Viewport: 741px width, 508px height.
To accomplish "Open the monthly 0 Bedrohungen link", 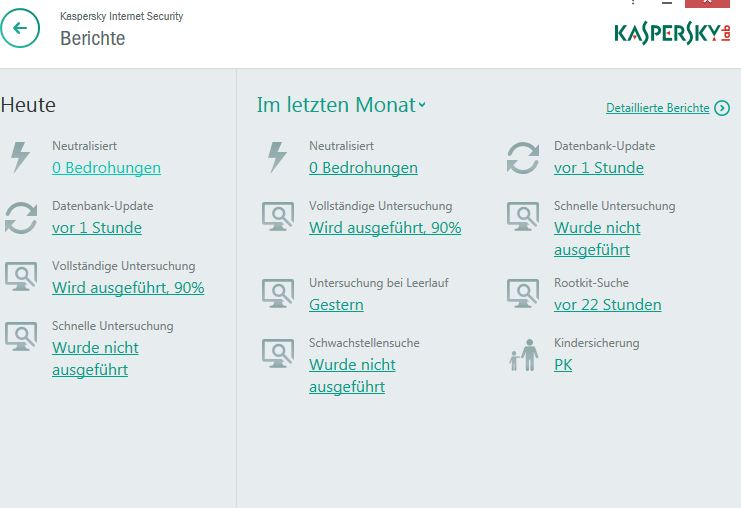I will (363, 168).
